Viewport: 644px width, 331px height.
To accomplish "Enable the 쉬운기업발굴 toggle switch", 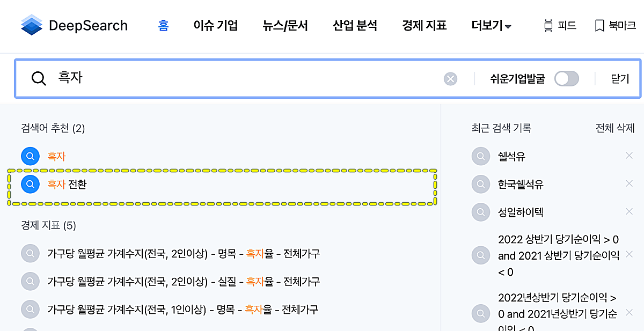I will tap(566, 78).
